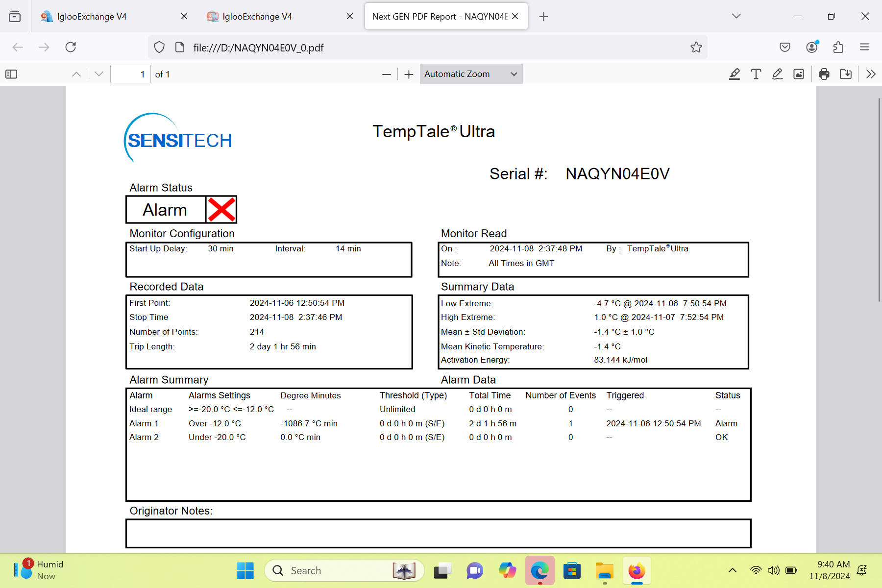Click the page number input field
882x588 pixels.
coord(130,74)
